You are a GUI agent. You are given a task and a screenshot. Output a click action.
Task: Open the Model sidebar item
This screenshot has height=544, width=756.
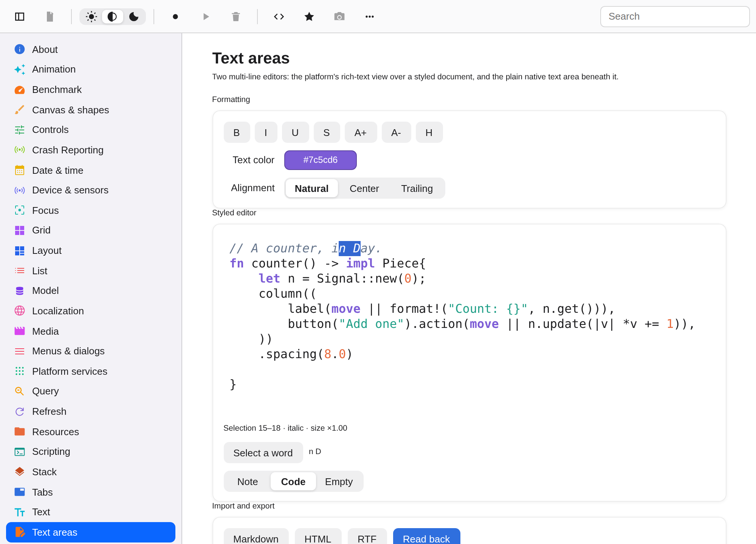coord(91,291)
